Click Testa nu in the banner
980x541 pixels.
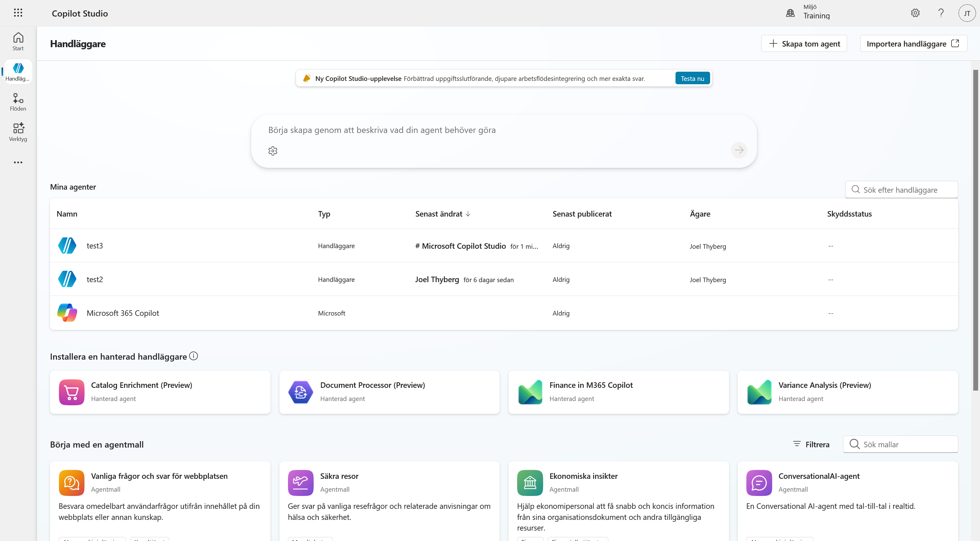(692, 78)
